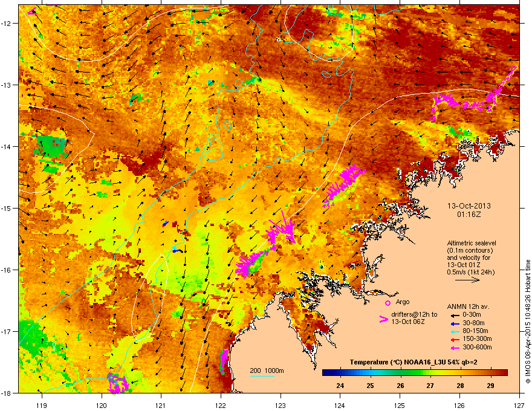This screenshot has height=411, width=532.
Task: Click the ANMN 12h av. legend heading
Action: point(468,306)
